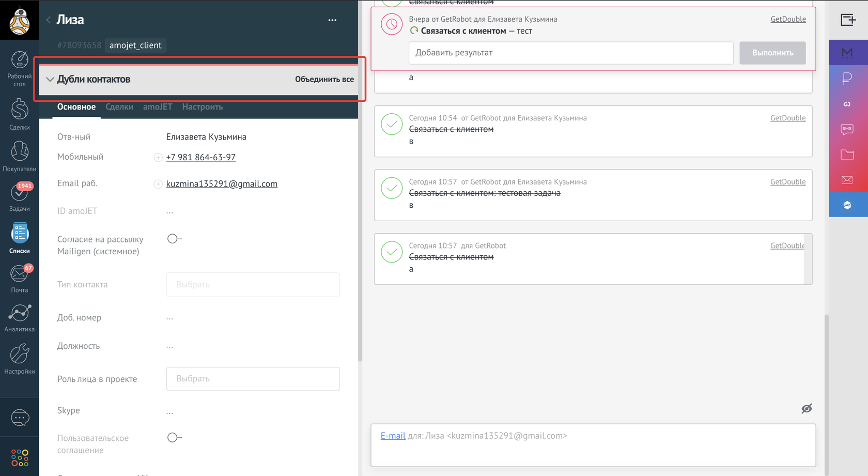Image resolution: width=868 pixels, height=476 pixels.
Task: Edit contact name Лиза
Action: (70, 20)
